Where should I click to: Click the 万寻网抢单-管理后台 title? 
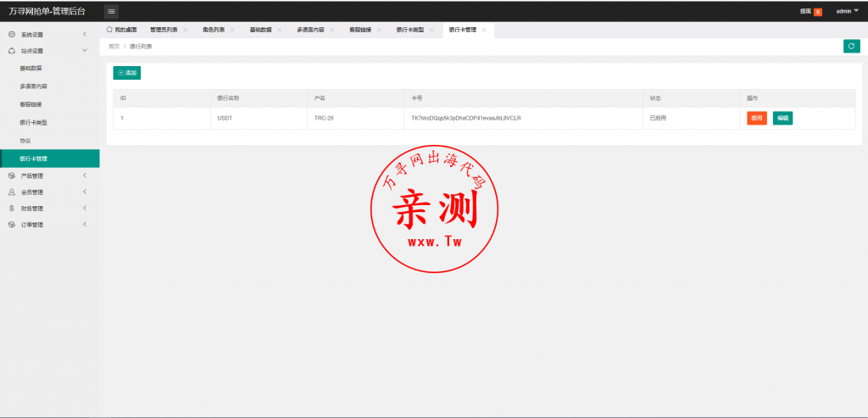(x=47, y=11)
